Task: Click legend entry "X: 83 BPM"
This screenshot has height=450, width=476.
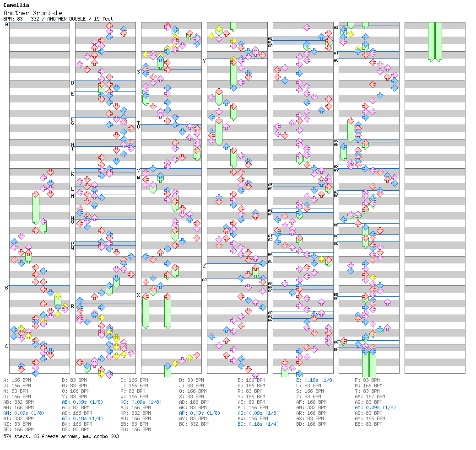Action: click(x=192, y=396)
